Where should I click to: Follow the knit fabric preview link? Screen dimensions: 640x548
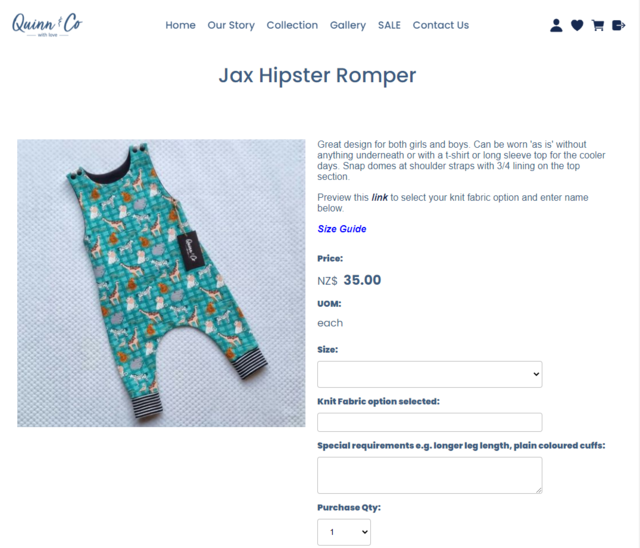tap(379, 197)
